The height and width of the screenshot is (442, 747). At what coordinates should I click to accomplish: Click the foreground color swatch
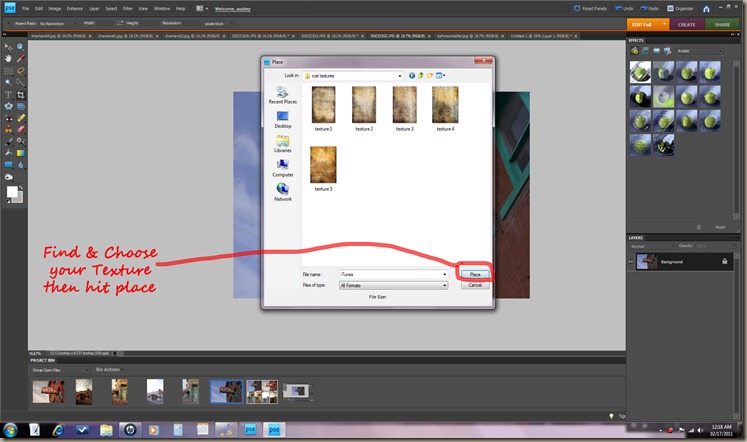12,190
